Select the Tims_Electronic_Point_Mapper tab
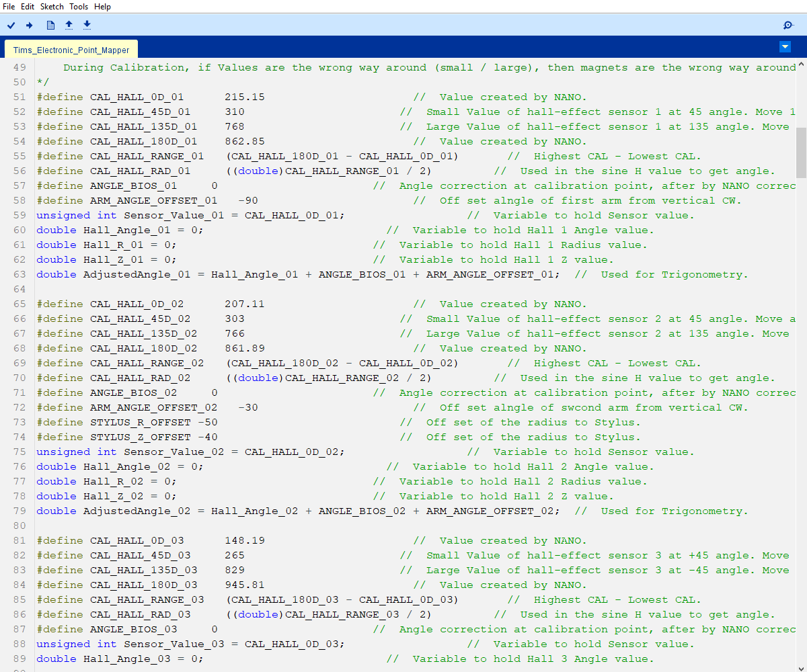This screenshot has width=807, height=672. tap(71, 48)
